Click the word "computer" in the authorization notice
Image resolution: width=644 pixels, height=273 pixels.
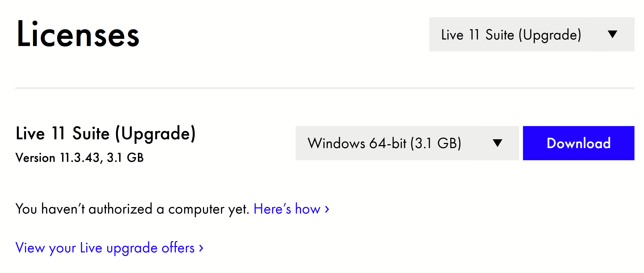pyautogui.click(x=196, y=209)
